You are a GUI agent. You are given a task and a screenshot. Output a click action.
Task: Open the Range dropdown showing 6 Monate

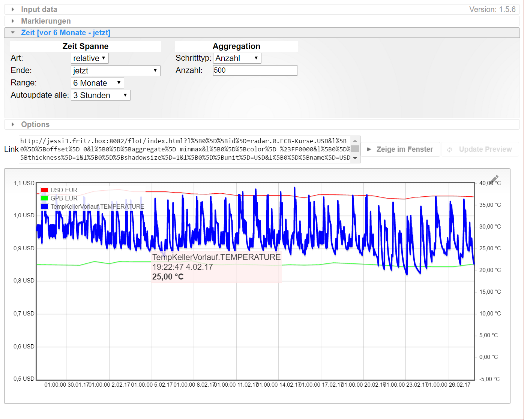(98, 83)
